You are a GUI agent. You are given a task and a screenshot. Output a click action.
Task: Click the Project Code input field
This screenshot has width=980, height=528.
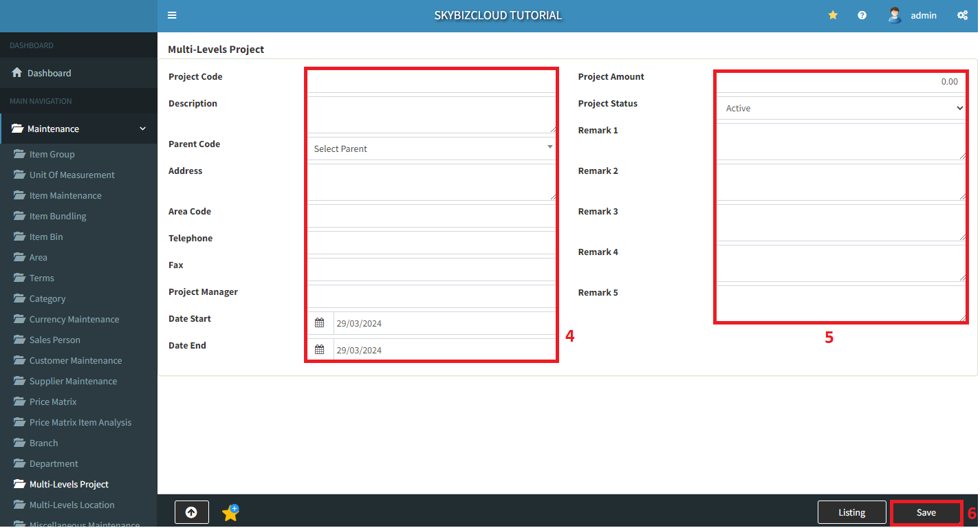pos(431,82)
